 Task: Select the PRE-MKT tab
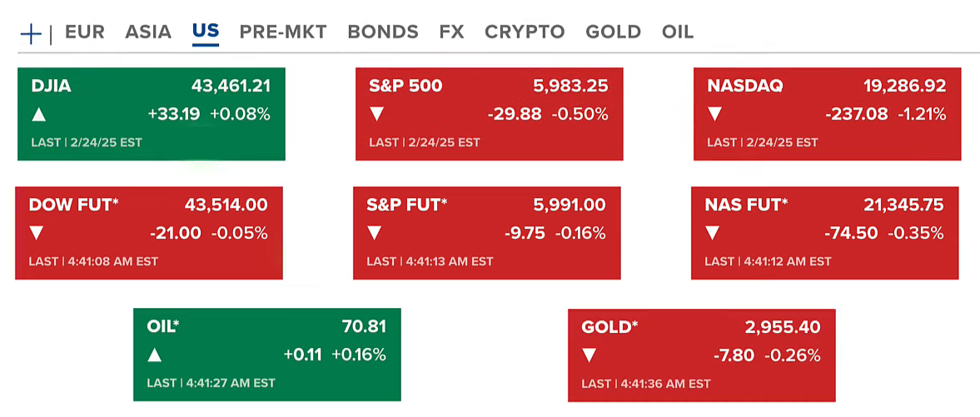(283, 32)
